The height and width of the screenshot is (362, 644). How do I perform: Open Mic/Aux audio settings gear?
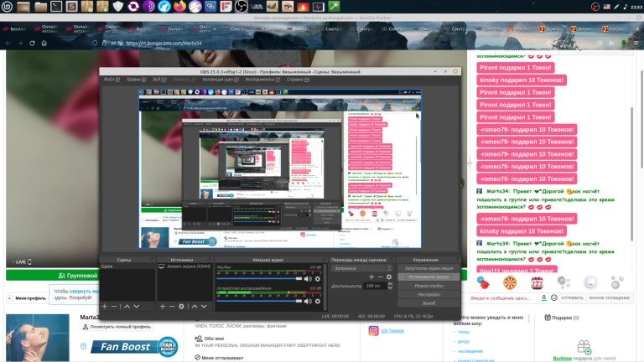click(x=318, y=278)
